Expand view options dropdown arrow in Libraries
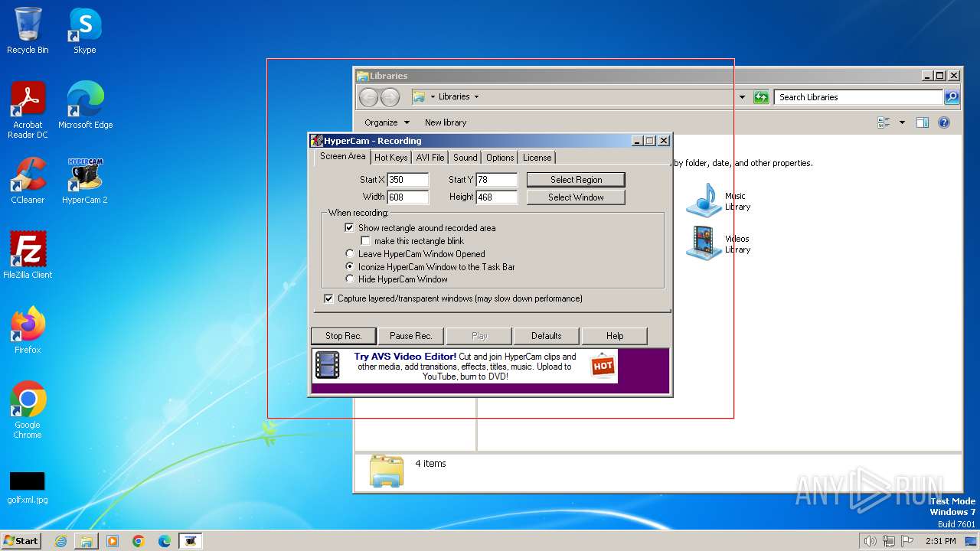 pos(902,122)
